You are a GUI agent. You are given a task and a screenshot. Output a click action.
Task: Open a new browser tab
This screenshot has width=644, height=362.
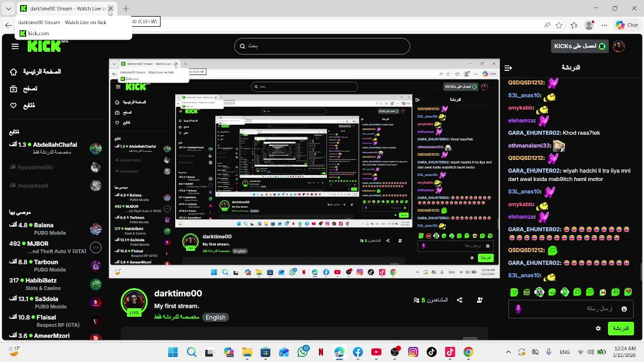coord(126,9)
